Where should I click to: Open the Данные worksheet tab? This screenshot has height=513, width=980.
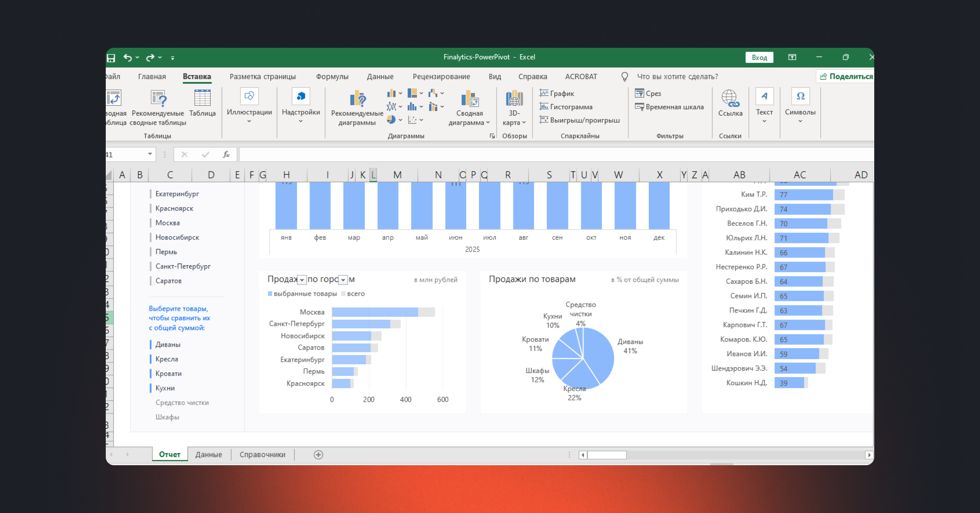208,455
